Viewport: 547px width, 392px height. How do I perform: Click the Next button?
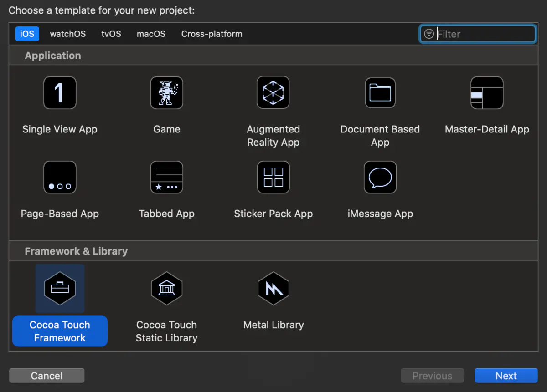point(506,376)
